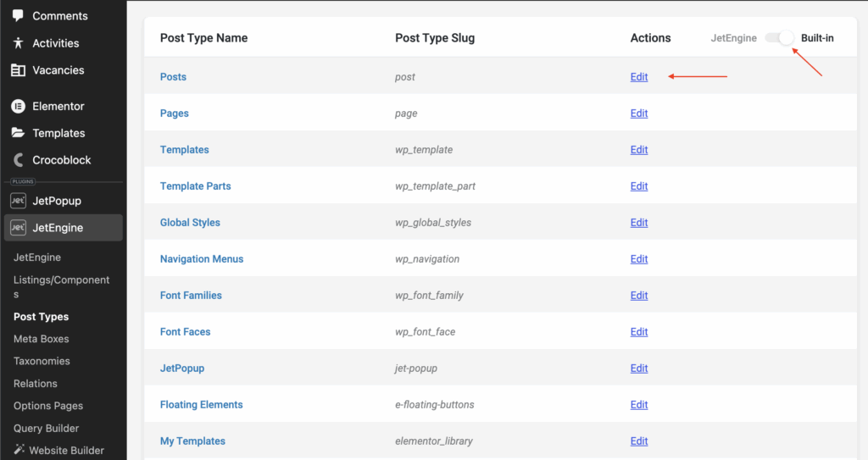
Task: Click Edit for the Posts row
Action: point(639,77)
